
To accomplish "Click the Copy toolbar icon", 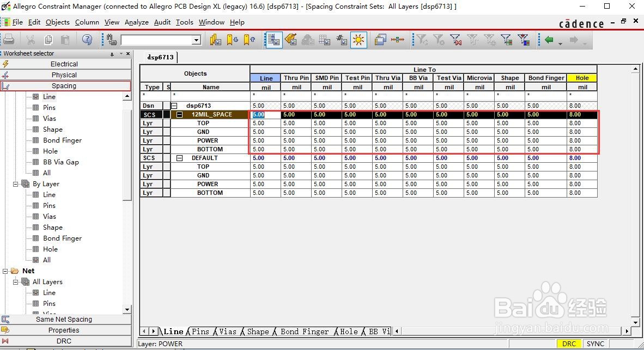I will (48, 39).
